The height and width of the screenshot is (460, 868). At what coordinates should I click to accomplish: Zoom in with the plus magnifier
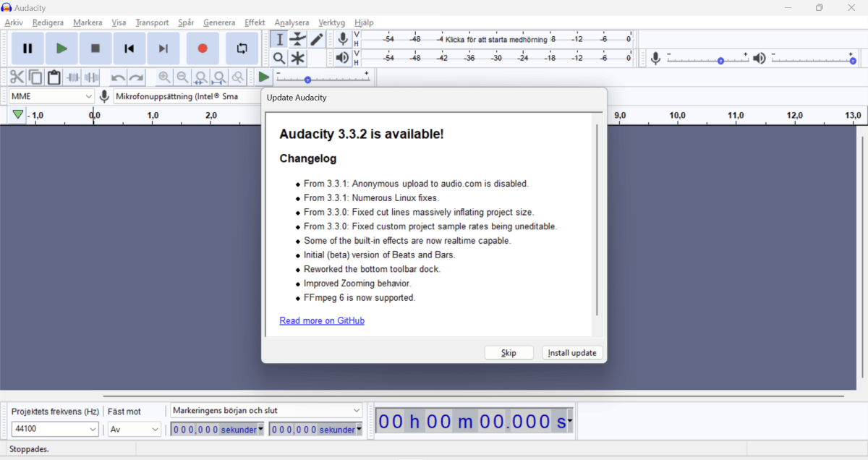click(165, 77)
